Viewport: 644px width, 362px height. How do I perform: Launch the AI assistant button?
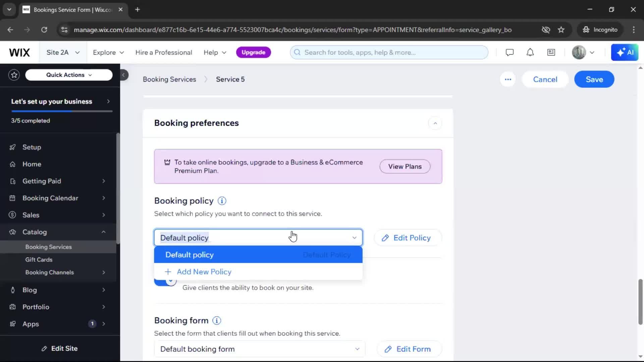[625, 52]
